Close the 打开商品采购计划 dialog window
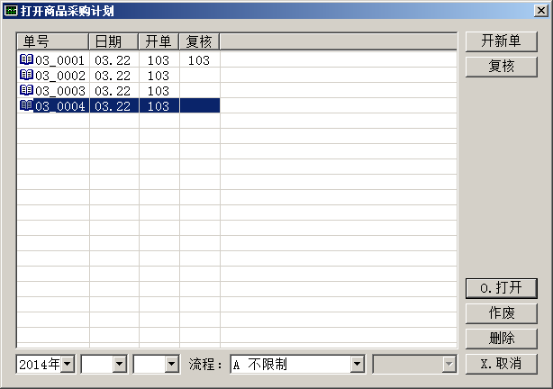 point(541,11)
